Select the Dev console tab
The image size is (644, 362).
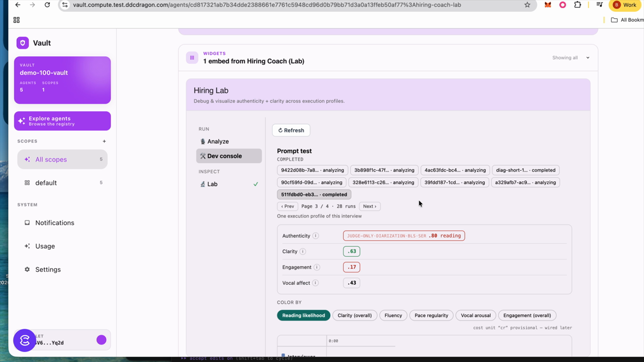229,156
